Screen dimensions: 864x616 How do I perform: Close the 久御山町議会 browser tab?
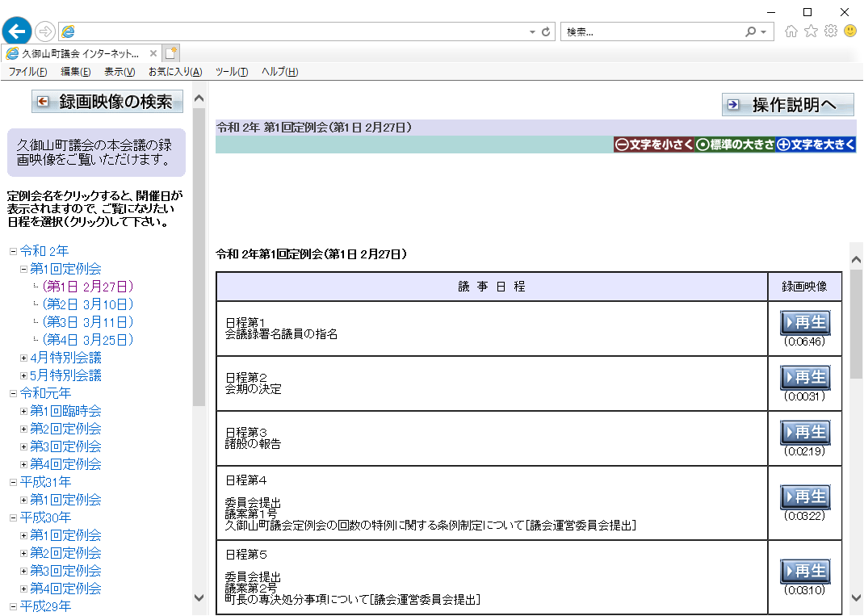coord(153,53)
